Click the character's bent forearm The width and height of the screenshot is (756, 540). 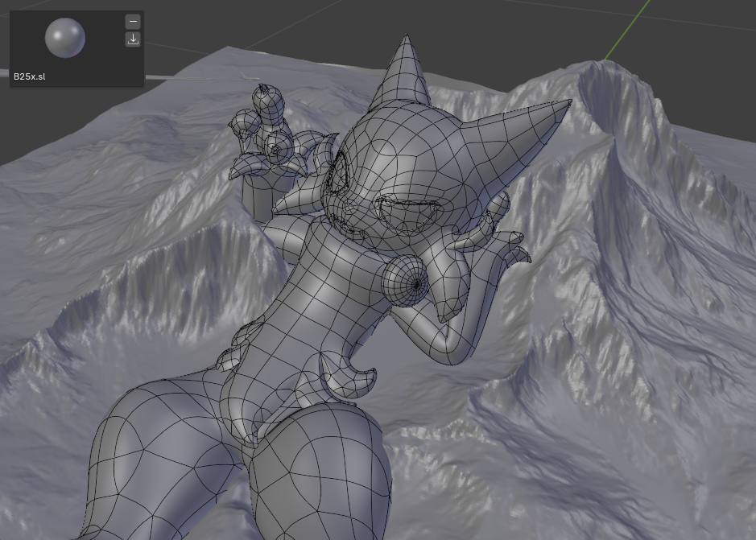coord(451,338)
